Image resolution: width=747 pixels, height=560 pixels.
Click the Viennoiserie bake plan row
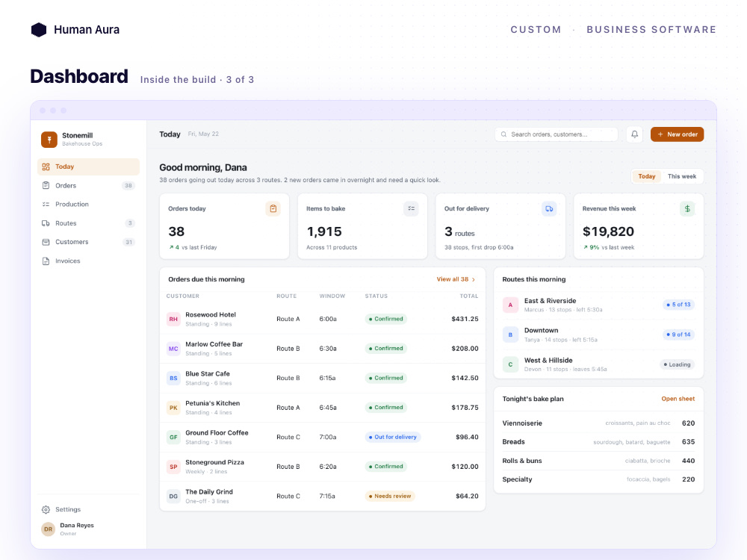pos(598,423)
